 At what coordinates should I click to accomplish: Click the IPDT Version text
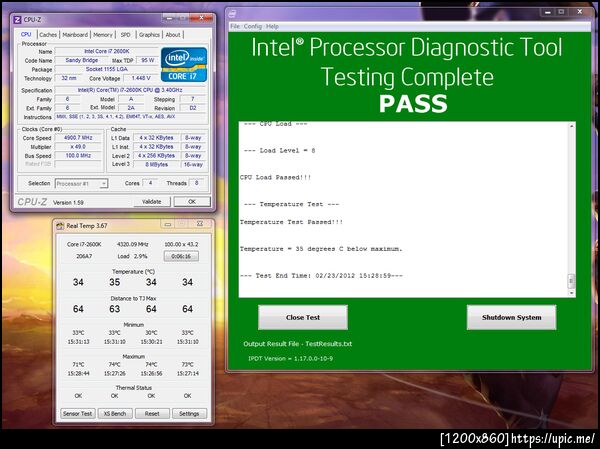[x=290, y=359]
